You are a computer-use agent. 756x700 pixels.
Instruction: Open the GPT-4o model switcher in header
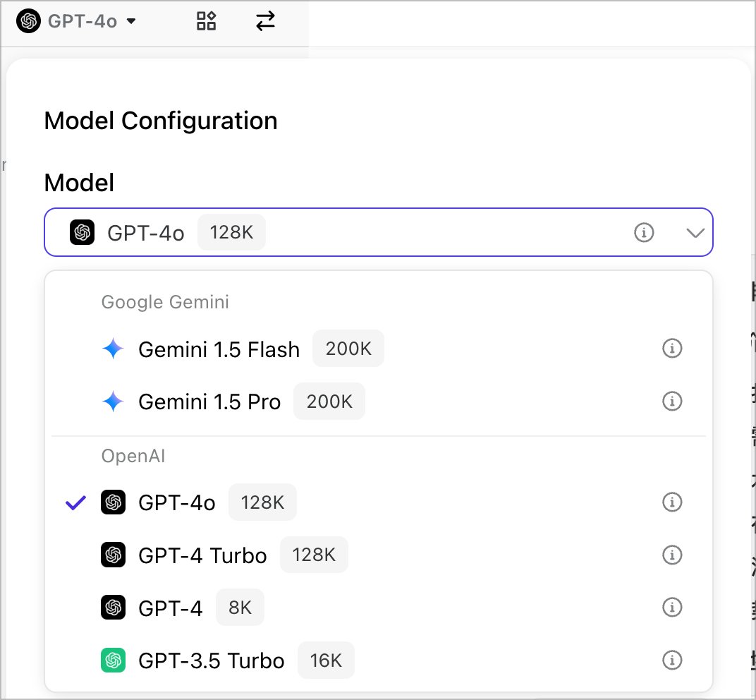76,21
